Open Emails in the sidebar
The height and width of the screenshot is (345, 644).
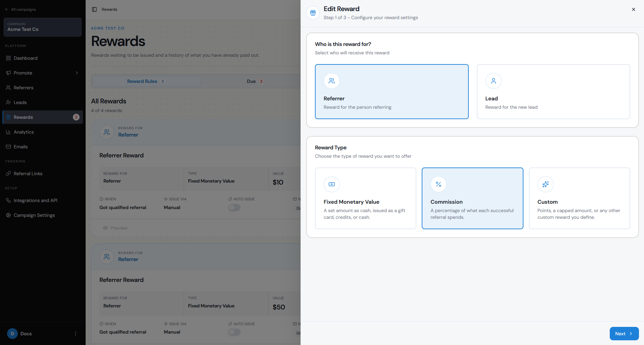coord(43,147)
